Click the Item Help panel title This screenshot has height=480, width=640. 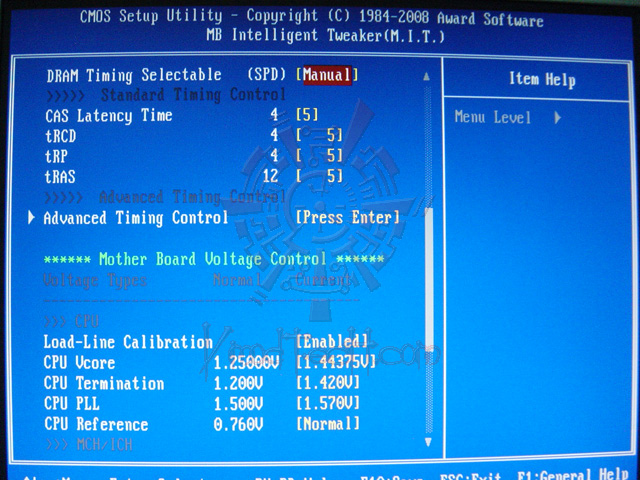click(x=542, y=79)
